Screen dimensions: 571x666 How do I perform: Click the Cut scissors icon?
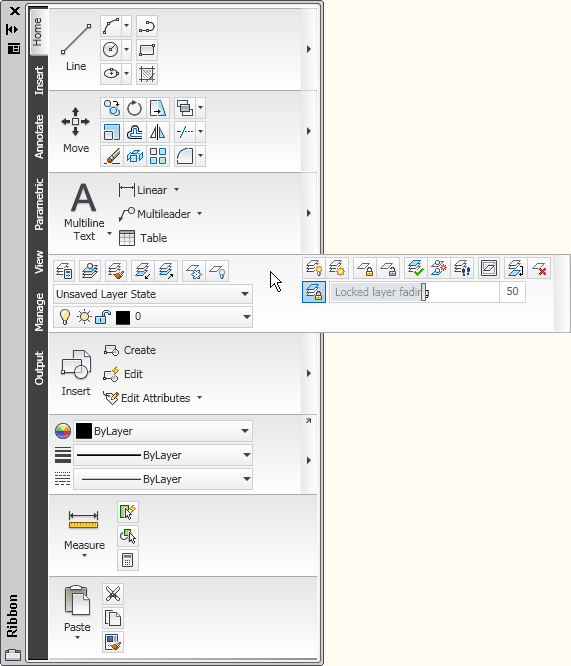(x=113, y=594)
